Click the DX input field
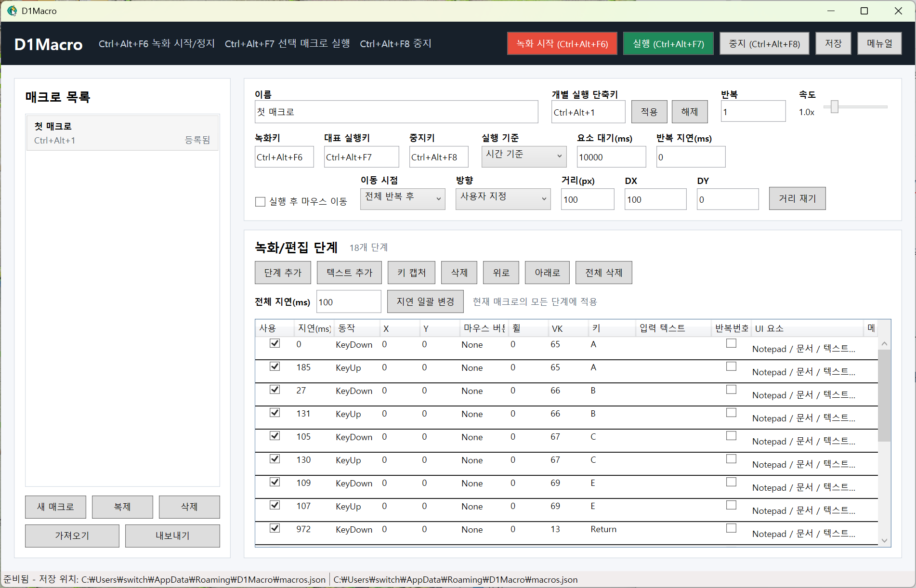Image resolution: width=916 pixels, height=588 pixels. point(655,199)
